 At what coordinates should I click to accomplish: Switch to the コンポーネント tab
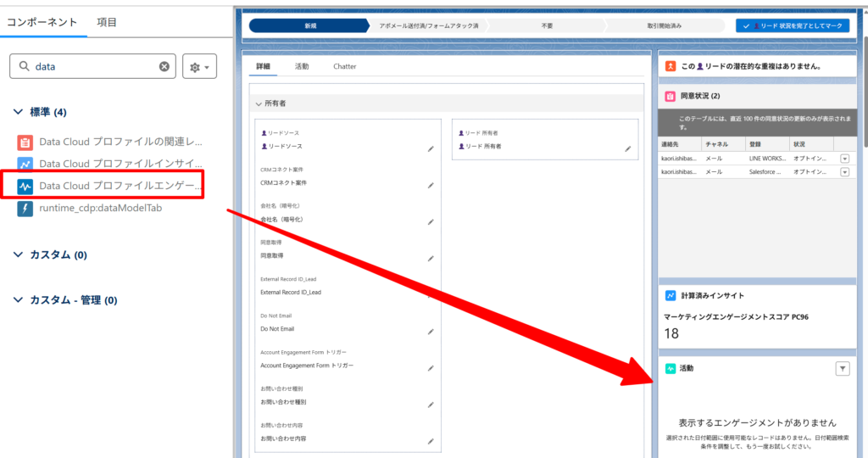tap(42, 22)
